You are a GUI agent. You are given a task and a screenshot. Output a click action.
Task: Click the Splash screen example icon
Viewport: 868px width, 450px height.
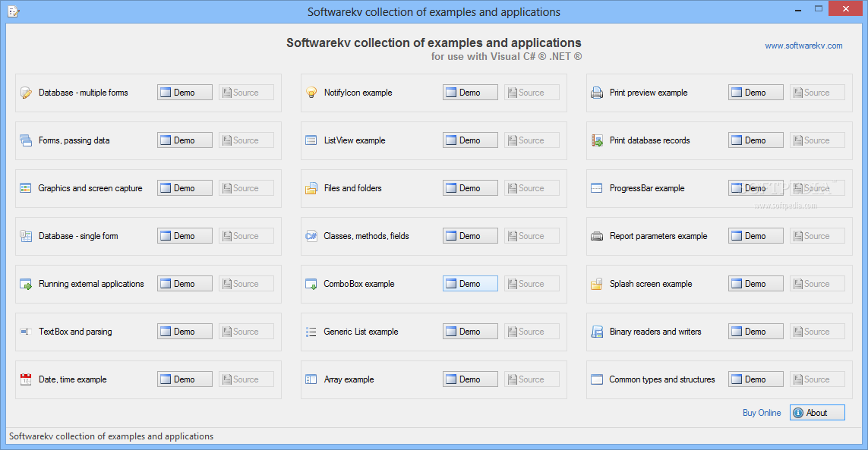click(597, 284)
